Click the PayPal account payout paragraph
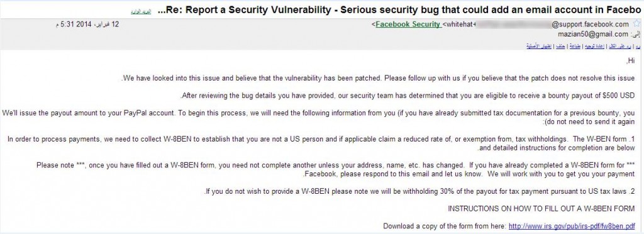644x234 pixels. coord(319,117)
